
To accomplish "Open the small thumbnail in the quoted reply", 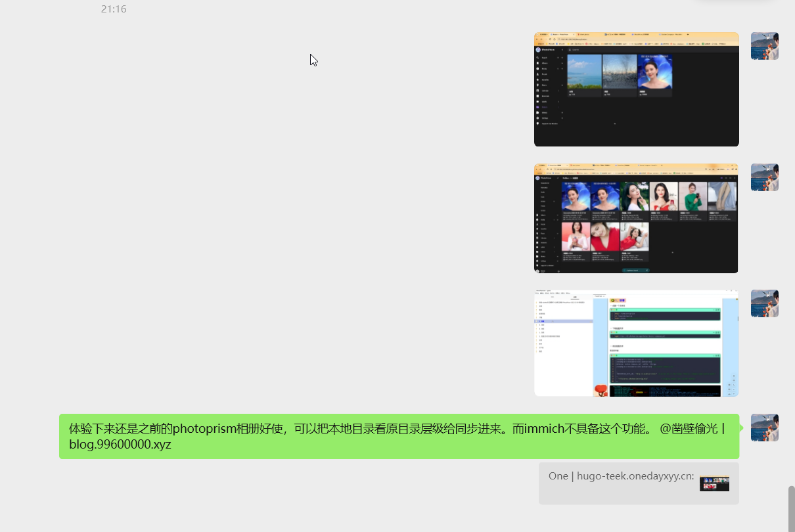I will pos(714,483).
